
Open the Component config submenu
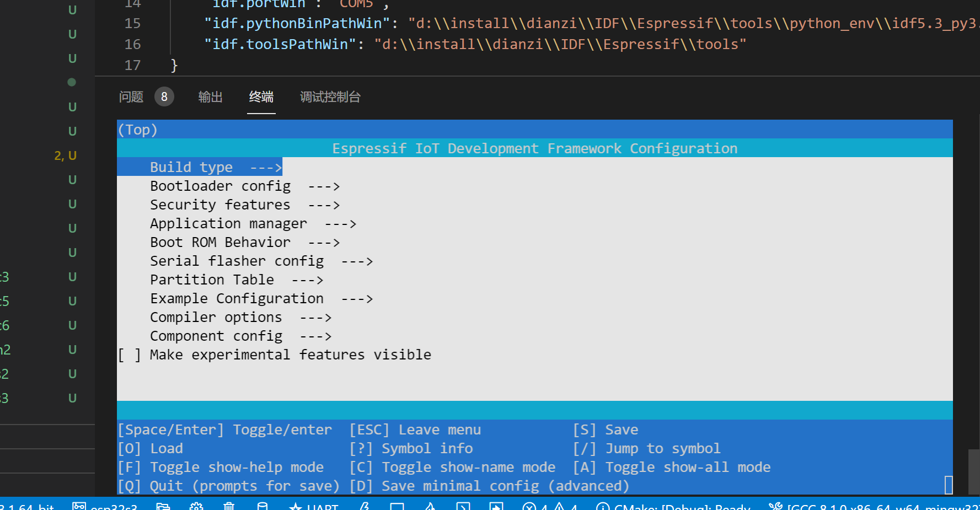point(216,335)
